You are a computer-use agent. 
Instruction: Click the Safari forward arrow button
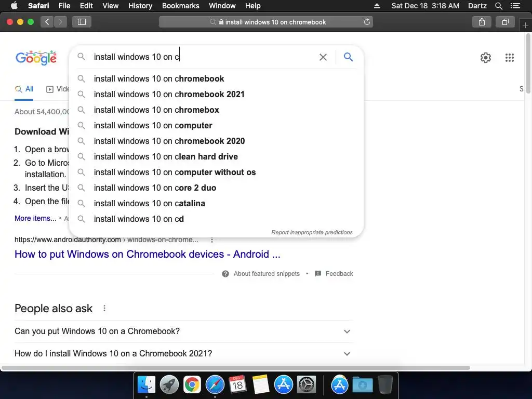60,22
